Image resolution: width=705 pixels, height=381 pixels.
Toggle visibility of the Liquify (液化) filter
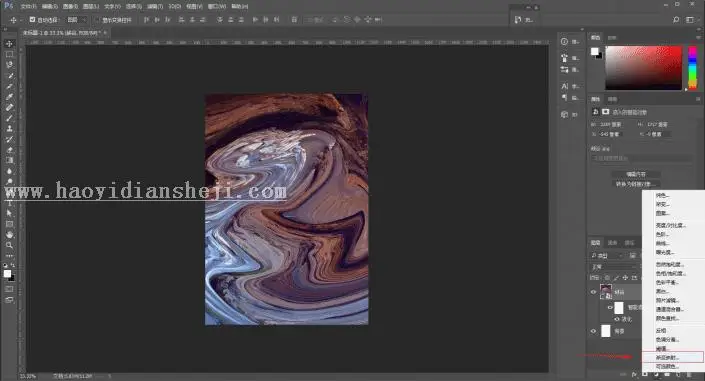tap(617, 319)
